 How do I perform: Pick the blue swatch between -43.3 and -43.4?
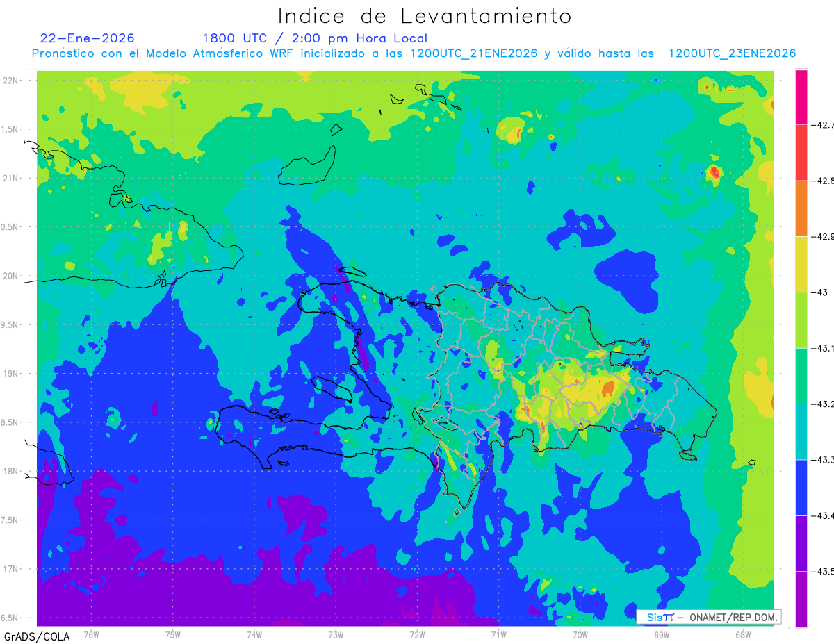coord(801,487)
